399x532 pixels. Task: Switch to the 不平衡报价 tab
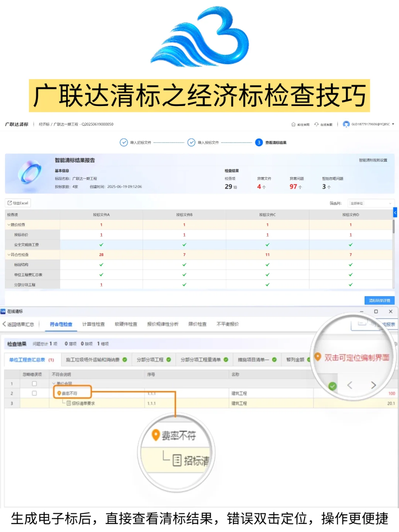[x=228, y=324]
